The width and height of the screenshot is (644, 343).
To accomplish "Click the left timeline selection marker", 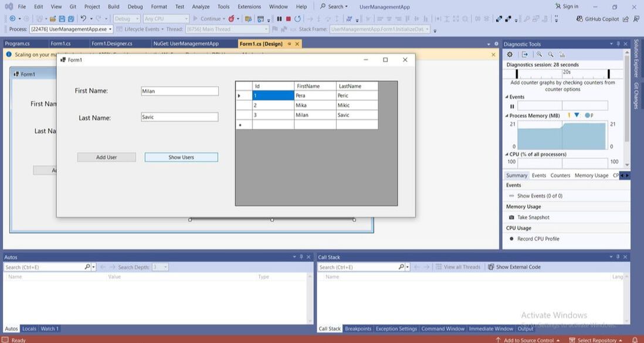I will click(517, 74).
